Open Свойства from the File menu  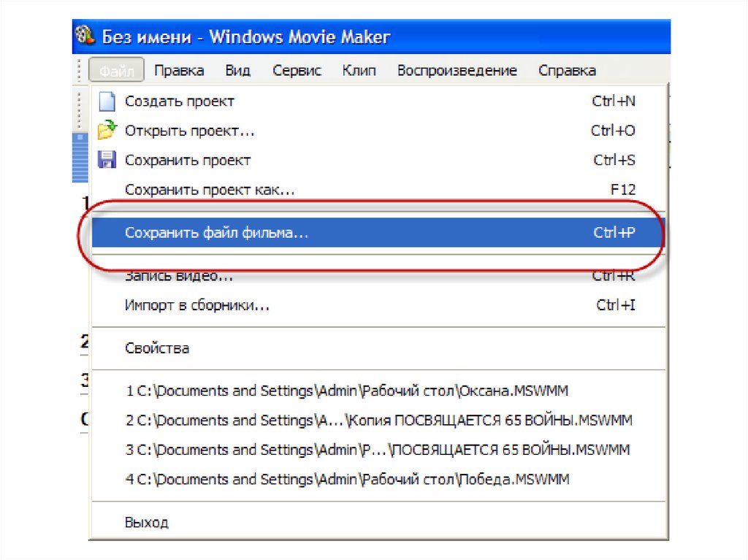click(x=157, y=348)
